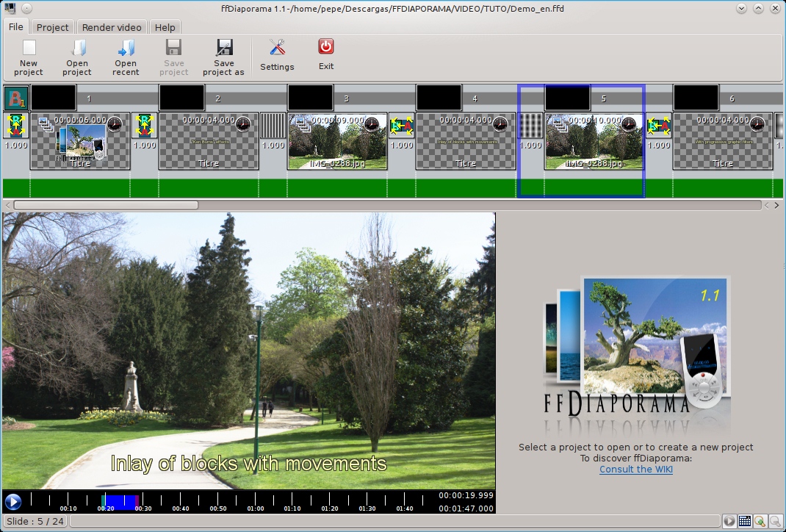
Task: Open the Render video tab
Action: click(111, 28)
